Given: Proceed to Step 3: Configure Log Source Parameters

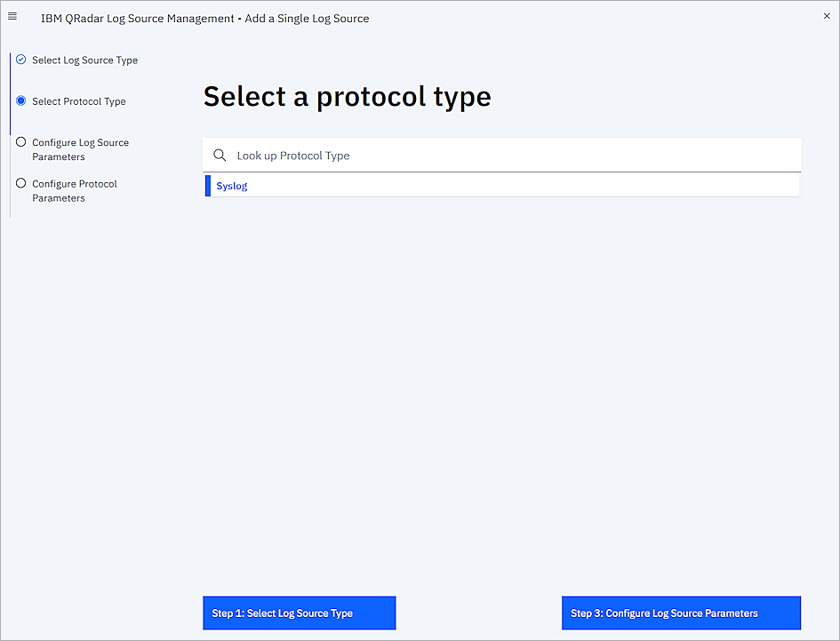Looking at the screenshot, I should click(x=680, y=613).
